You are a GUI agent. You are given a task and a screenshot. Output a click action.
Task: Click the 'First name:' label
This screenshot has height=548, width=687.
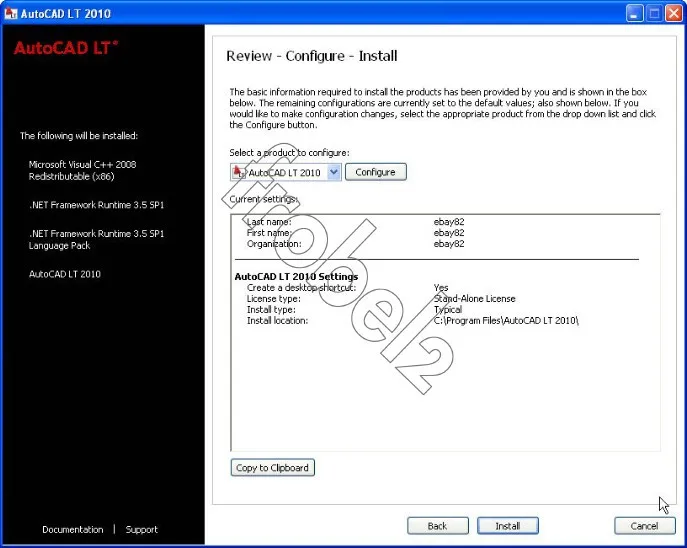(269, 233)
